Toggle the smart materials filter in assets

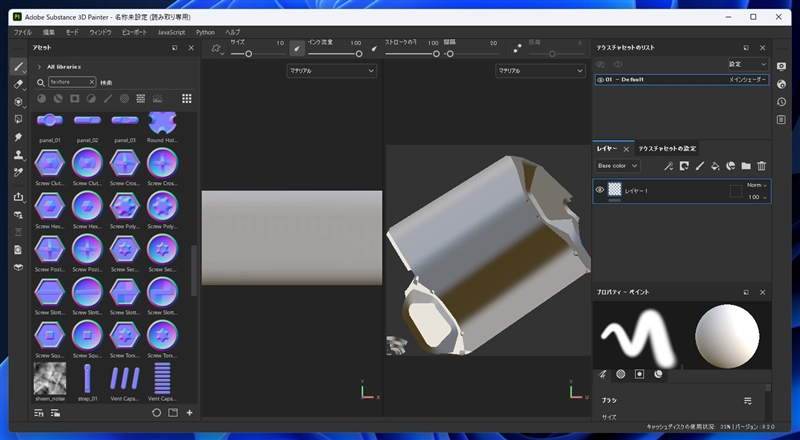click(x=58, y=99)
